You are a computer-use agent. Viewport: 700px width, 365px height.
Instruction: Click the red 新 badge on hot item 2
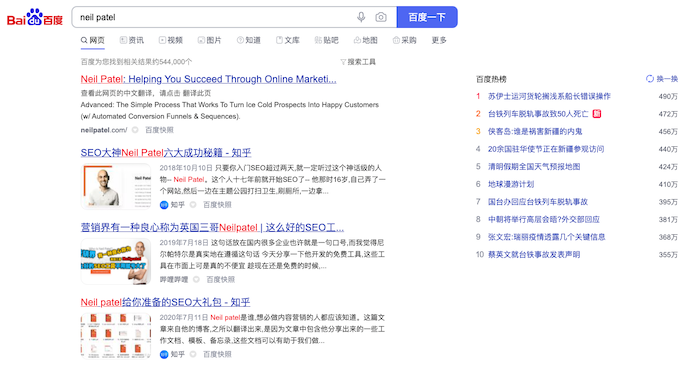(597, 114)
